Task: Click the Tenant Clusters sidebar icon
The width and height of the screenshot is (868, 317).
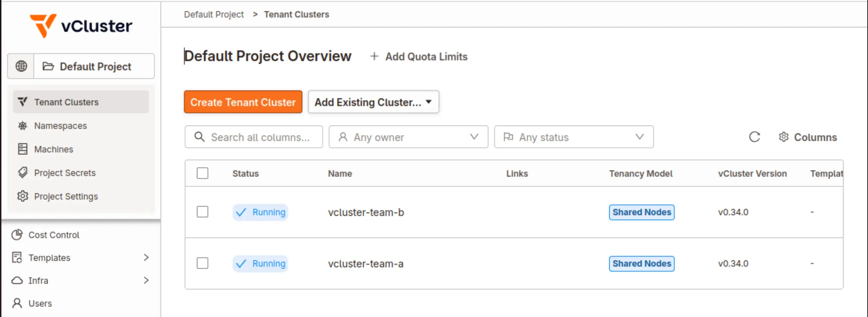Action: coord(22,102)
